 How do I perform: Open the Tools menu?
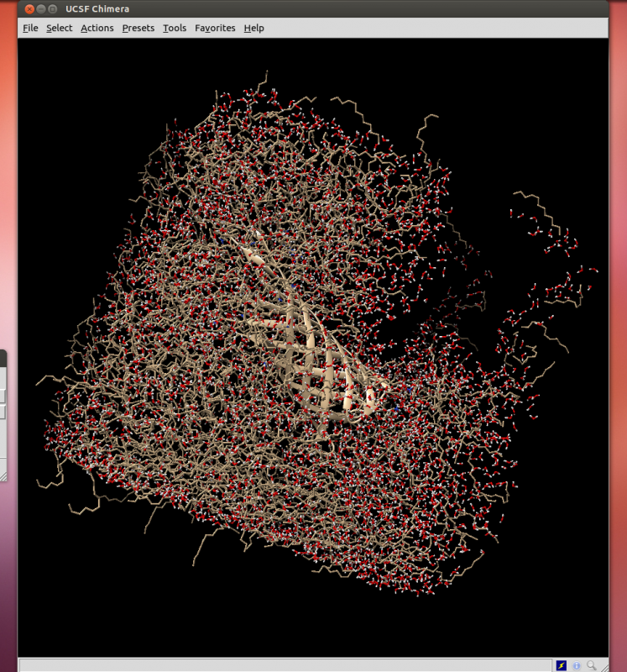coord(175,28)
